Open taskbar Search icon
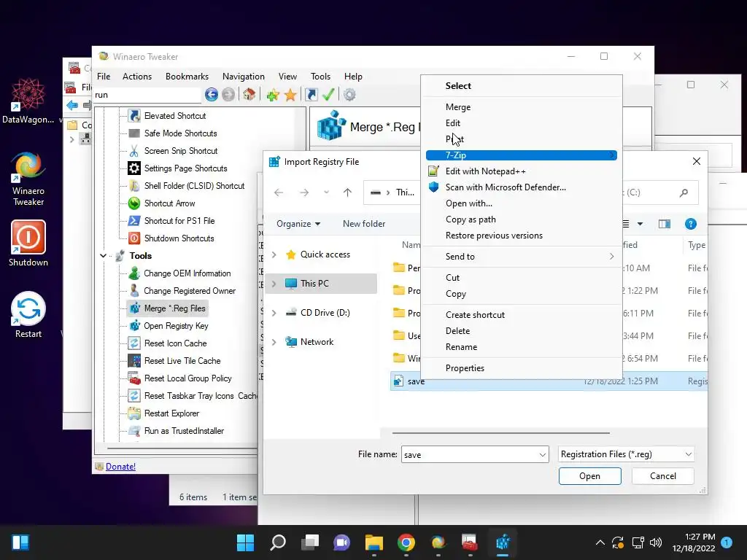747x560 pixels. point(278,542)
